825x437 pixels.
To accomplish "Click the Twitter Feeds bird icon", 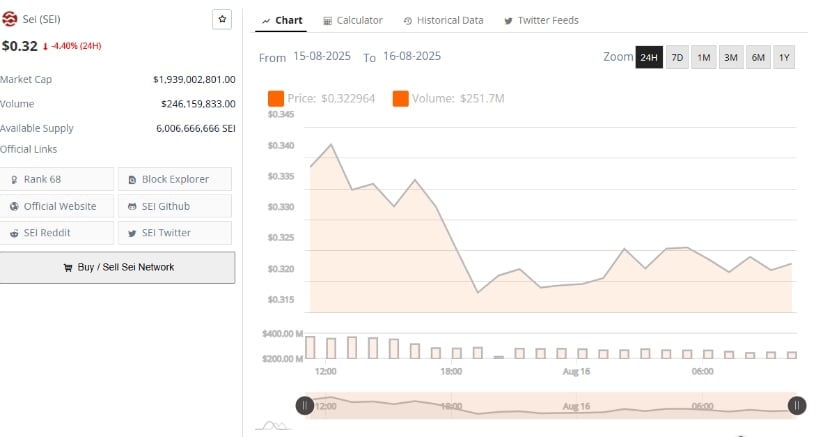I will click(x=508, y=21).
